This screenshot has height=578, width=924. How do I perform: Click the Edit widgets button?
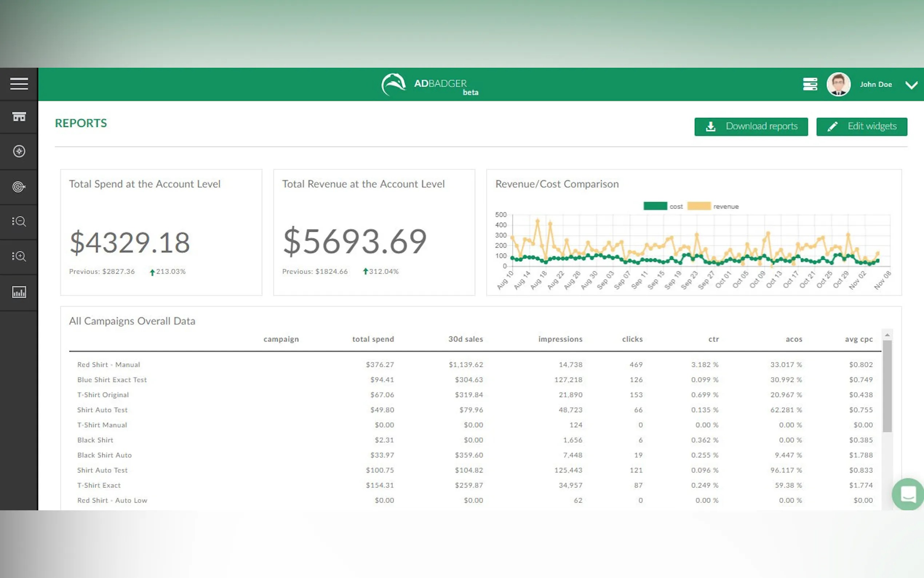click(861, 127)
